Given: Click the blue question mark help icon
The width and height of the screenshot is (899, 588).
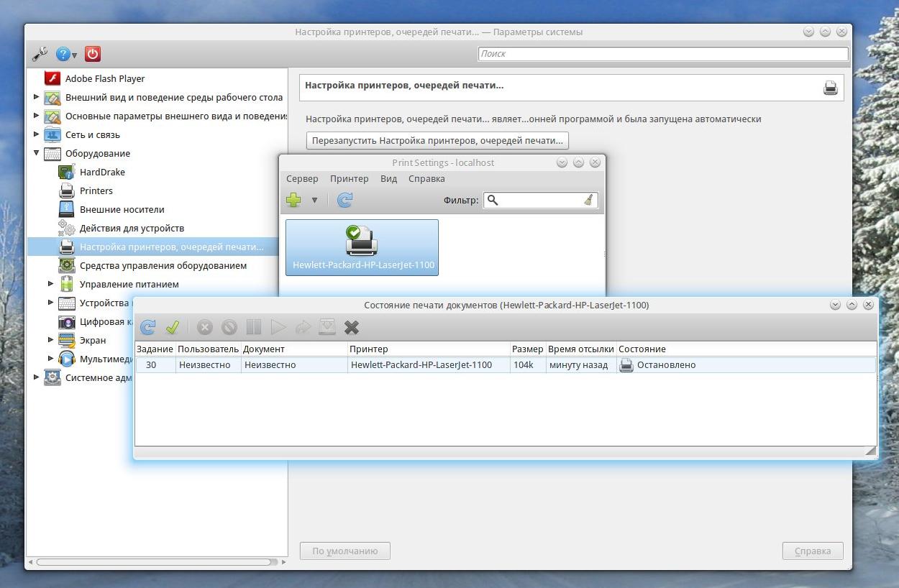Looking at the screenshot, I should 63,54.
